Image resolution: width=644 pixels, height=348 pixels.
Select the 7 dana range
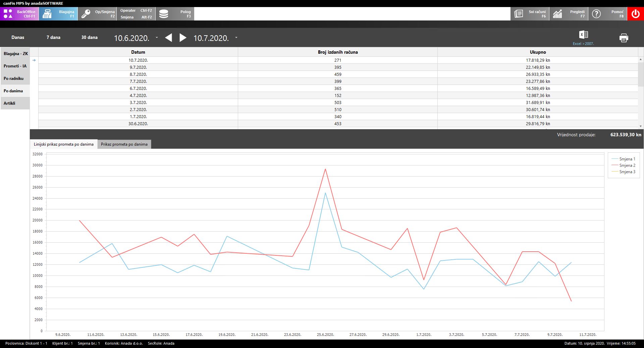click(x=53, y=37)
